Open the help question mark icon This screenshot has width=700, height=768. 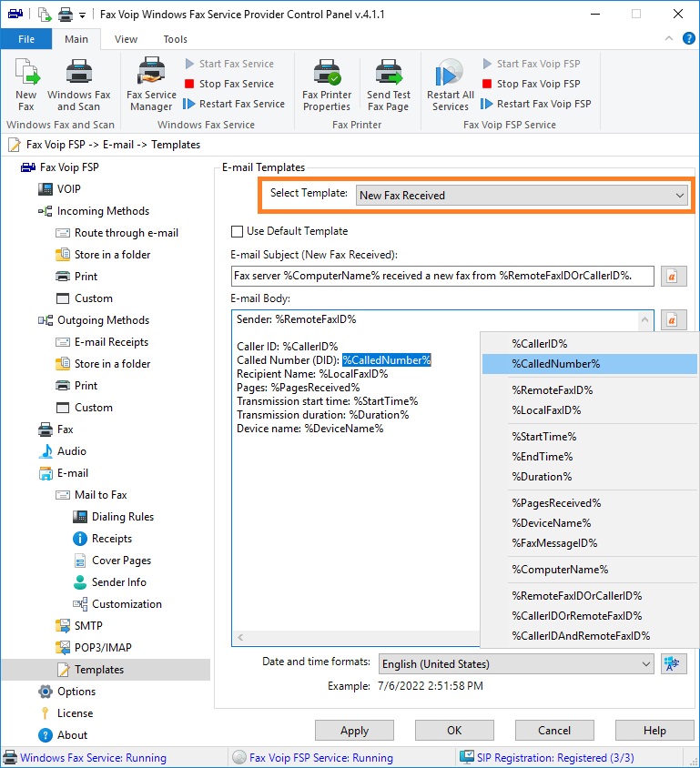[689, 38]
